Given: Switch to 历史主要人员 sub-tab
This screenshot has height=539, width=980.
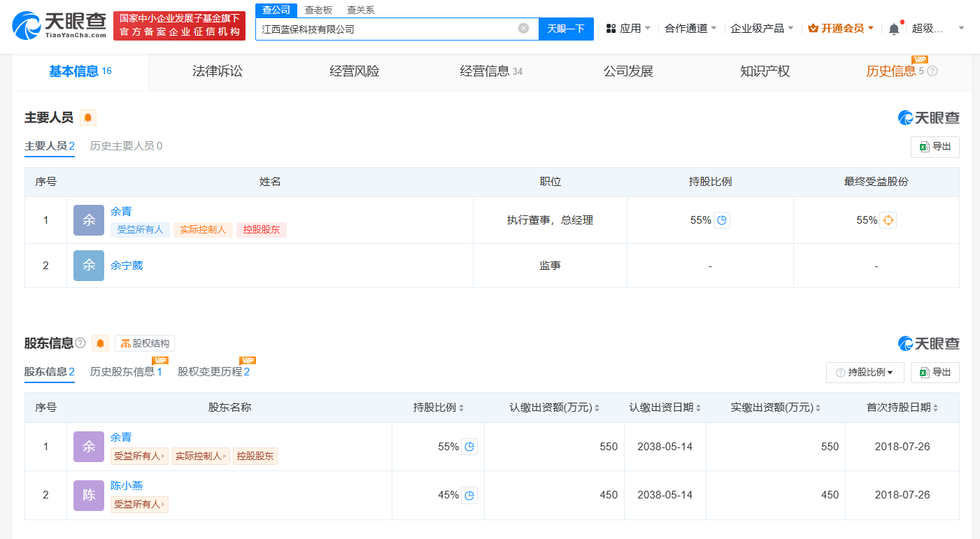Looking at the screenshot, I should tap(126, 146).
